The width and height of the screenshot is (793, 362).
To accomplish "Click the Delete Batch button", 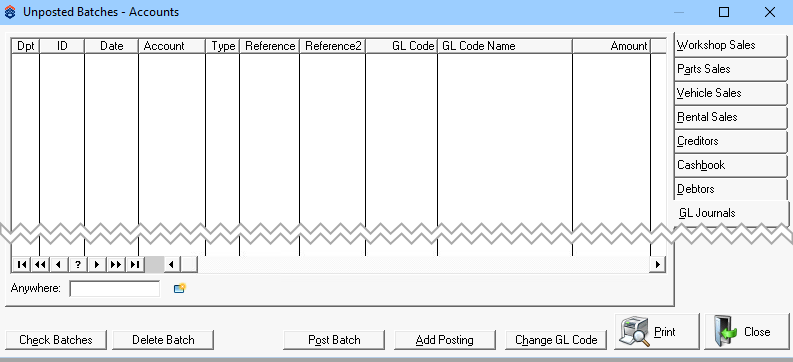I will (x=163, y=340).
